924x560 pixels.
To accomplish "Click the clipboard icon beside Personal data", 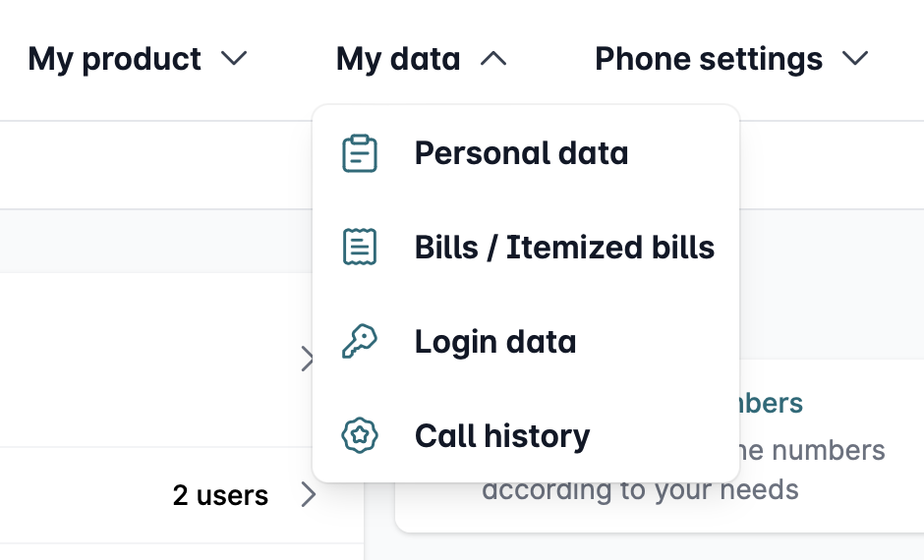I will point(359,154).
